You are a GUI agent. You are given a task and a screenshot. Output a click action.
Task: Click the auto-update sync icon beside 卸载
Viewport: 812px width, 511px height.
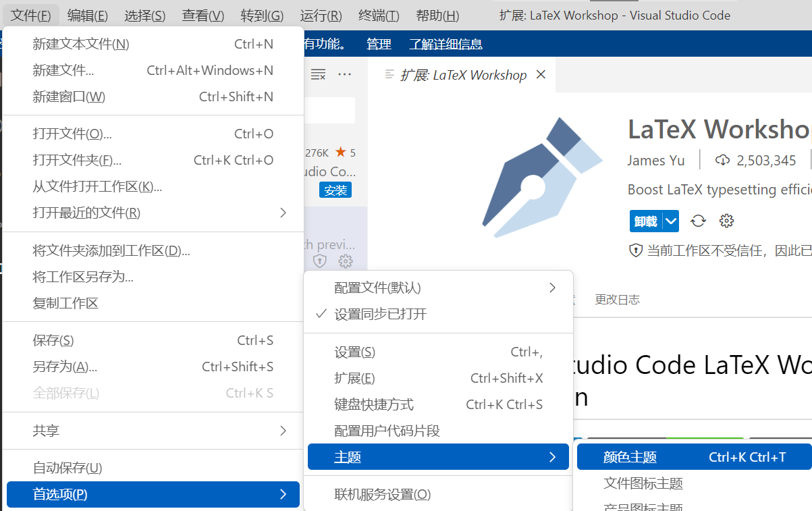pos(697,221)
